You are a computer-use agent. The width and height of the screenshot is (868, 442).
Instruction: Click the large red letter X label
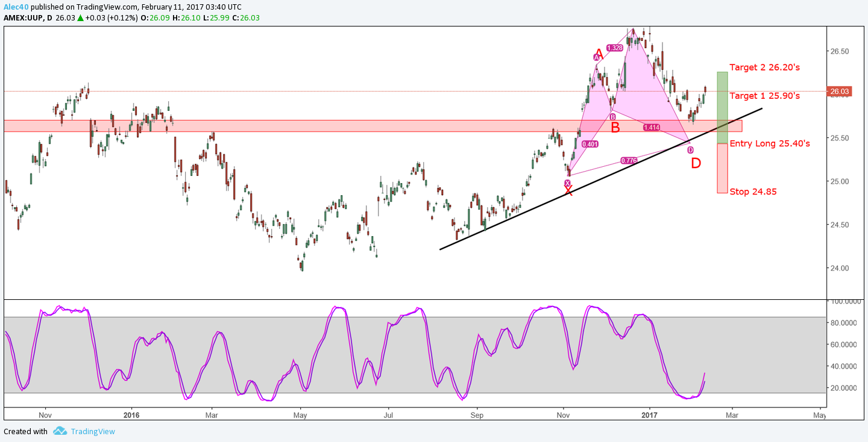[568, 192]
